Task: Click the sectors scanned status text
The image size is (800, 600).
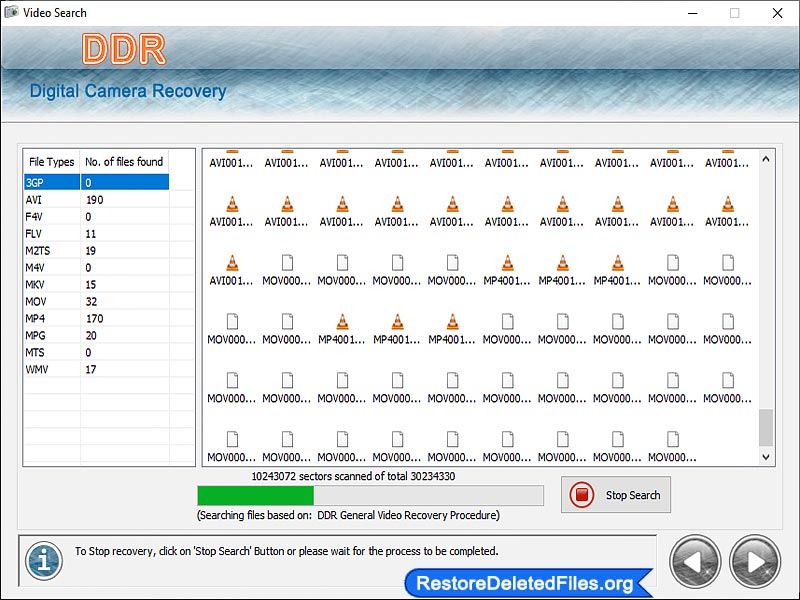Action: click(x=353, y=477)
